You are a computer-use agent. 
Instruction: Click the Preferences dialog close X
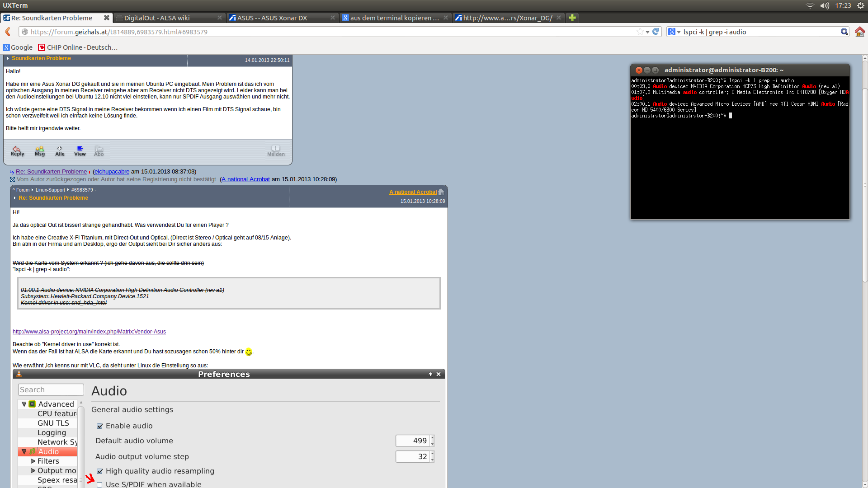click(x=439, y=374)
